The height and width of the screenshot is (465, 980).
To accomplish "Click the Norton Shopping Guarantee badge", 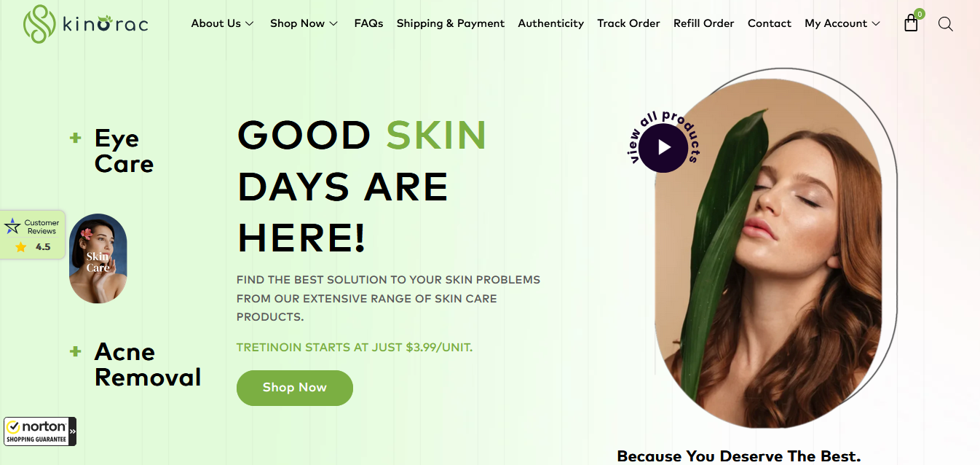I will (40, 431).
